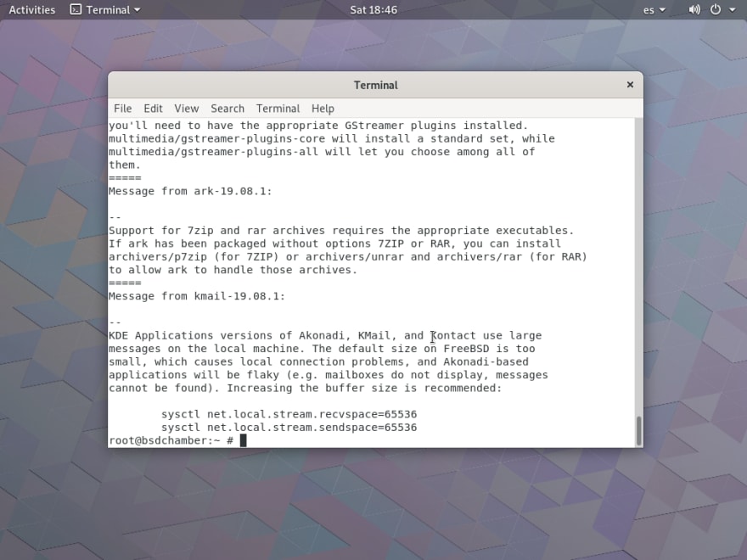Click the word 'FreeBSD' in output
747x560 pixels.
point(466,349)
